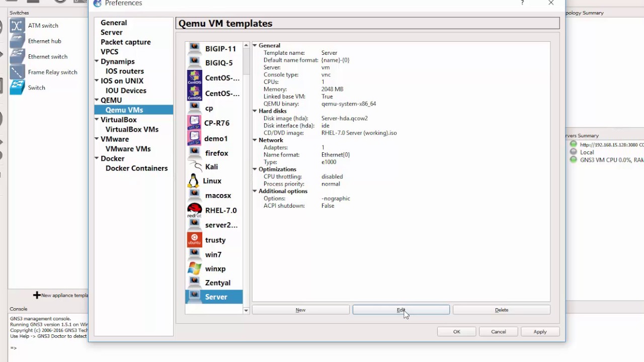Open Docker Containers page

click(136, 168)
